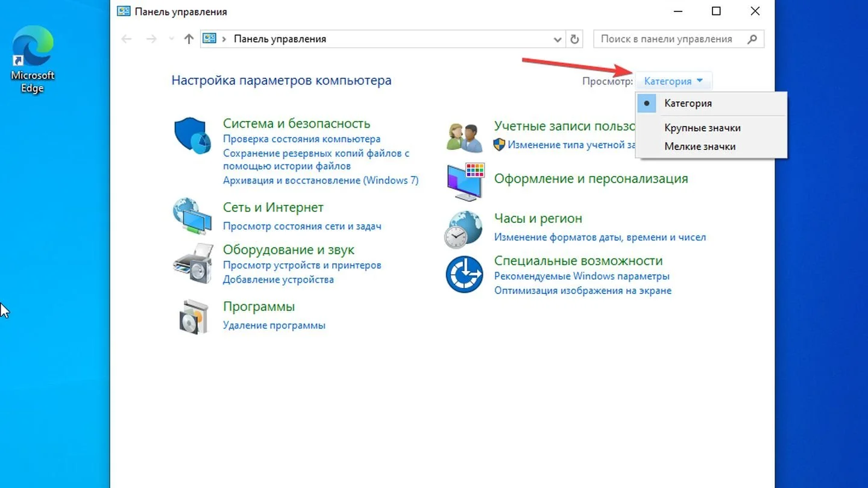868x488 pixels.
Task: Open the Категория view dropdown
Action: pyautogui.click(x=673, y=81)
